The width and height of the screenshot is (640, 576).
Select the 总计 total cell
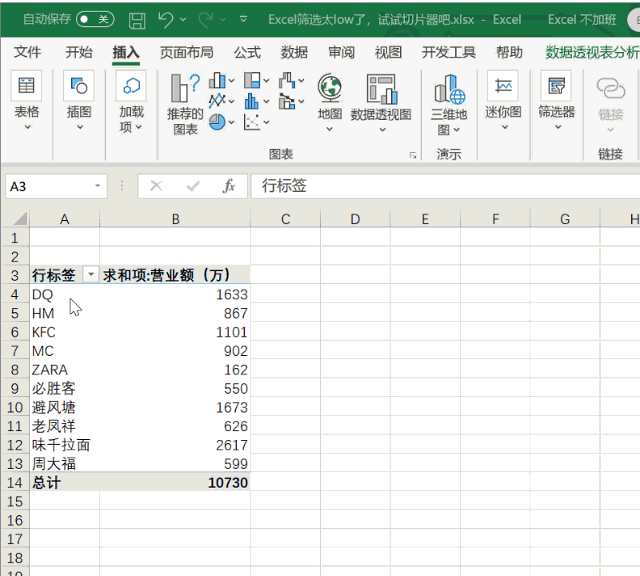(x=64, y=483)
